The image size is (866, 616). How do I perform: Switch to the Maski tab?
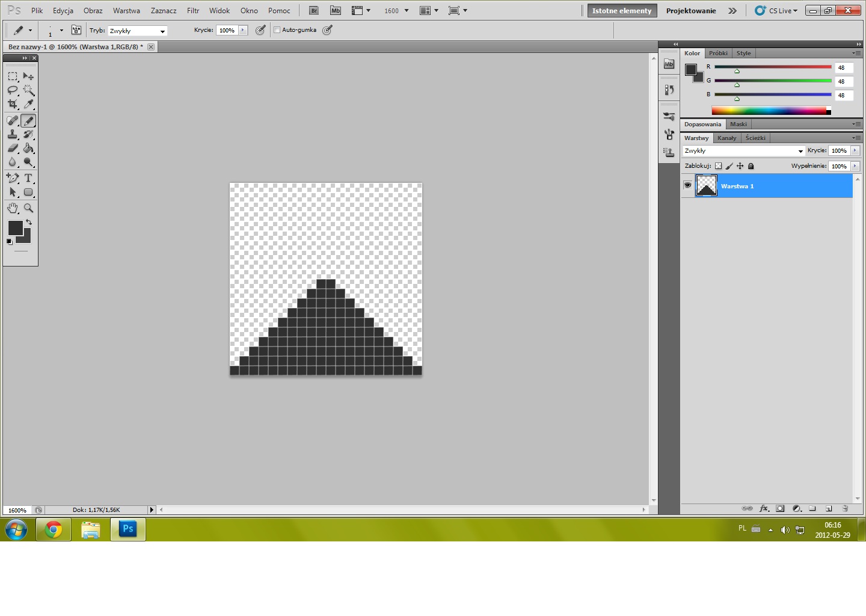(739, 124)
